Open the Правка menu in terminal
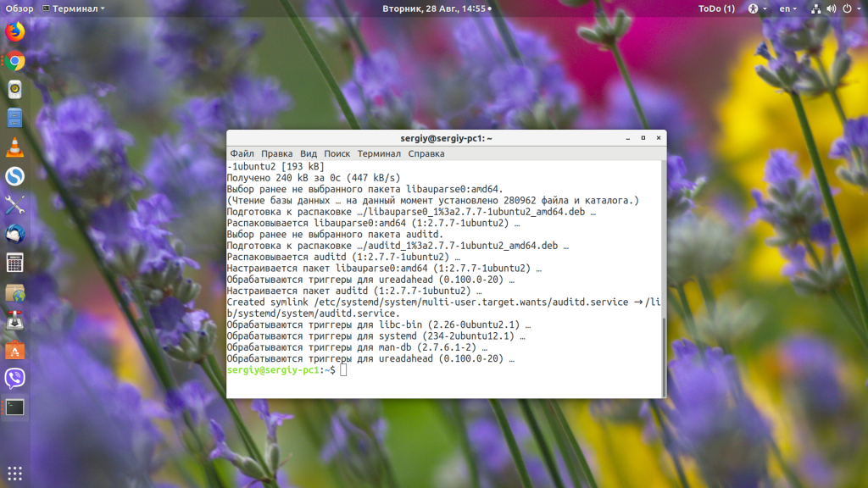 [x=277, y=154]
